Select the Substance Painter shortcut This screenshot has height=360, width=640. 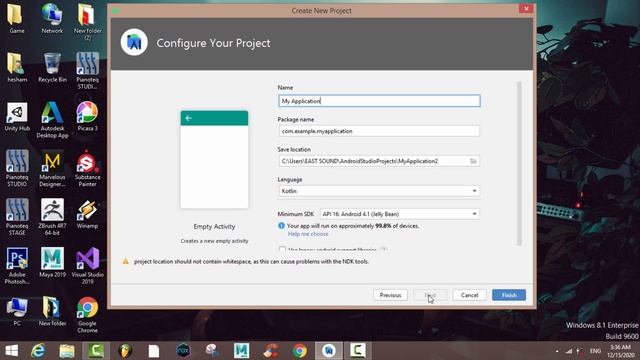click(x=87, y=168)
